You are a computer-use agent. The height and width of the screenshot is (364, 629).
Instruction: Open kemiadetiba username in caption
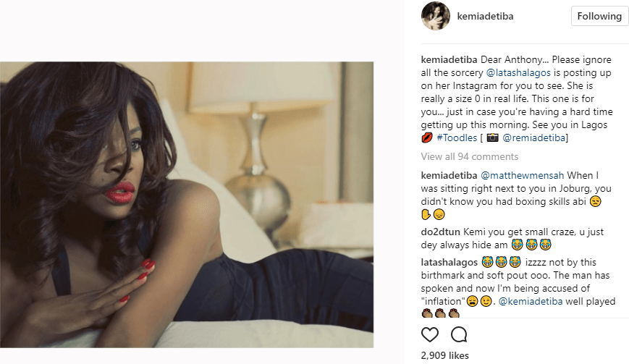[449, 59]
